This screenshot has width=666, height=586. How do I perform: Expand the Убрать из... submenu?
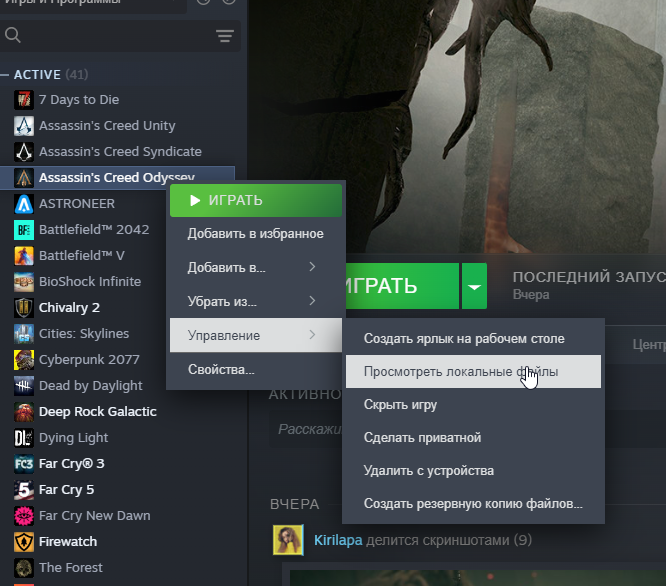click(256, 301)
